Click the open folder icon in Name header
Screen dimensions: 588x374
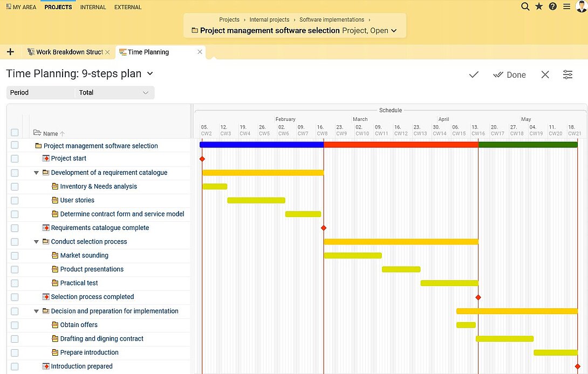pyautogui.click(x=37, y=132)
